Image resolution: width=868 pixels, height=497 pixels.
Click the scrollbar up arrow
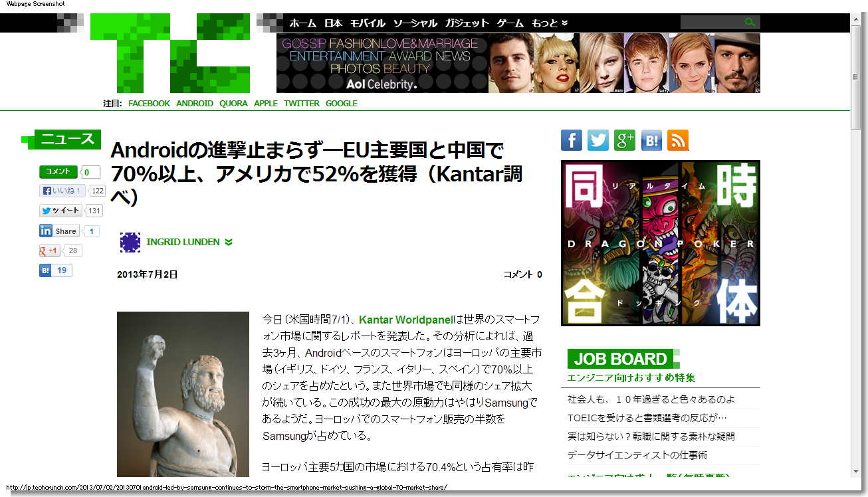pos(856,19)
